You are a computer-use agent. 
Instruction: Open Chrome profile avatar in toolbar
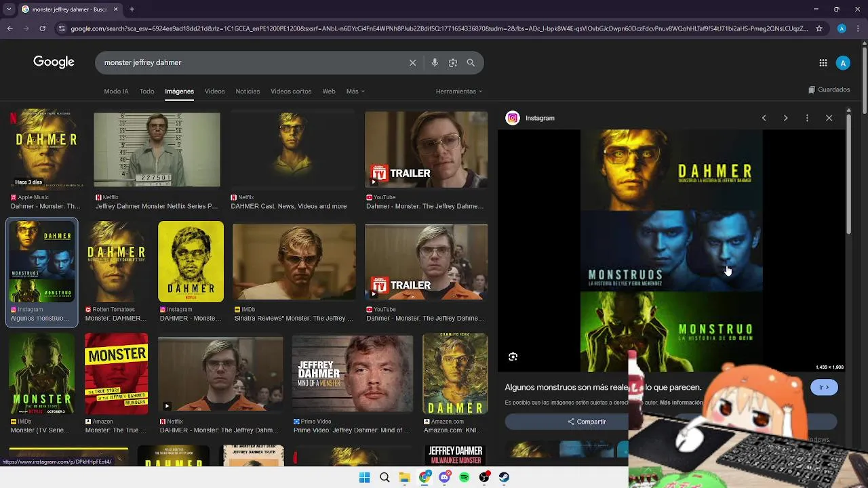842,28
